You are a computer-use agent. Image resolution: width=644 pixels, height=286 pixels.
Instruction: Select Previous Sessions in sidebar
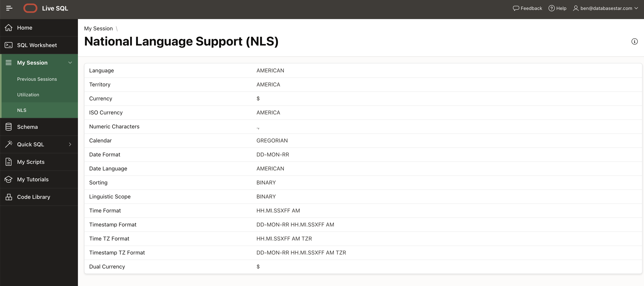(x=37, y=79)
